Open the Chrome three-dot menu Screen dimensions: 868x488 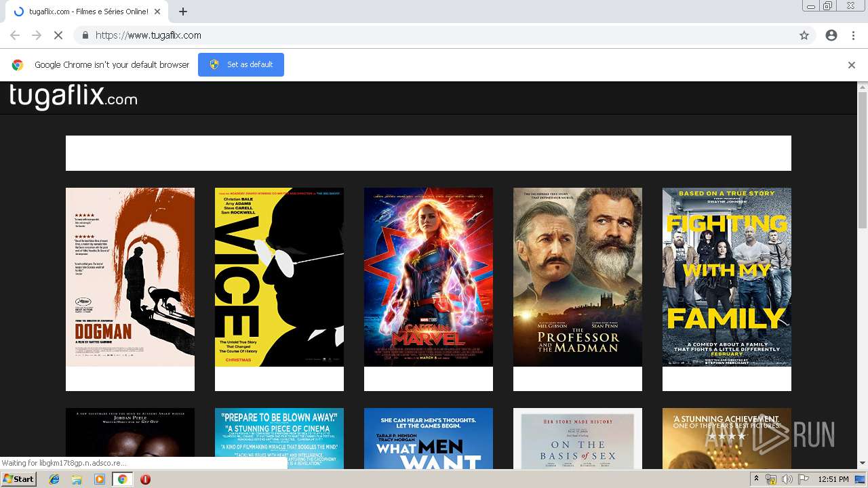[x=853, y=35]
